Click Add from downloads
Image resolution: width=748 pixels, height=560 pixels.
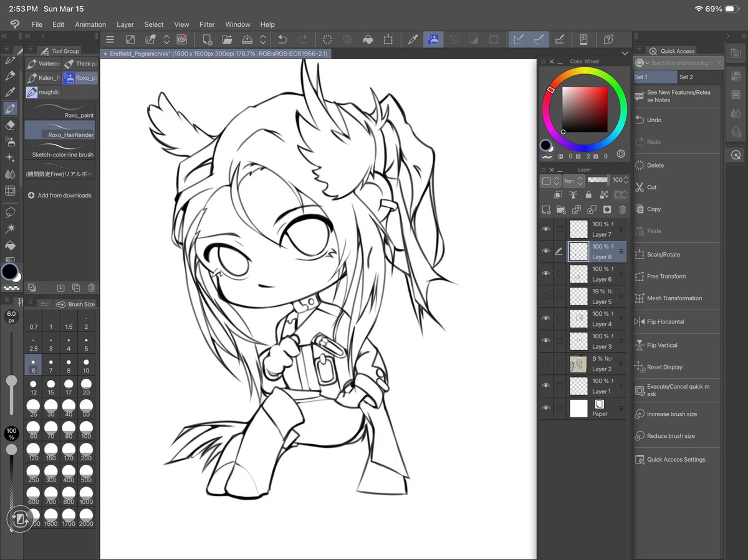(x=60, y=196)
